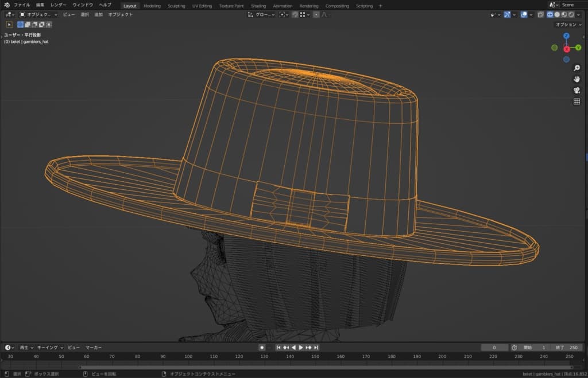The width and height of the screenshot is (588, 378).
Task: Open the object mode dropdown
Action: tap(39, 15)
